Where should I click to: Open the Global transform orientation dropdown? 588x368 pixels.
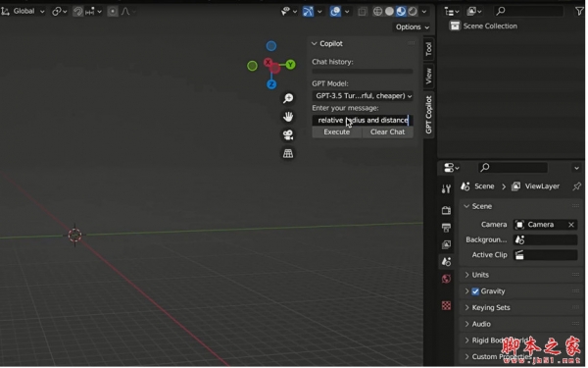coord(24,11)
